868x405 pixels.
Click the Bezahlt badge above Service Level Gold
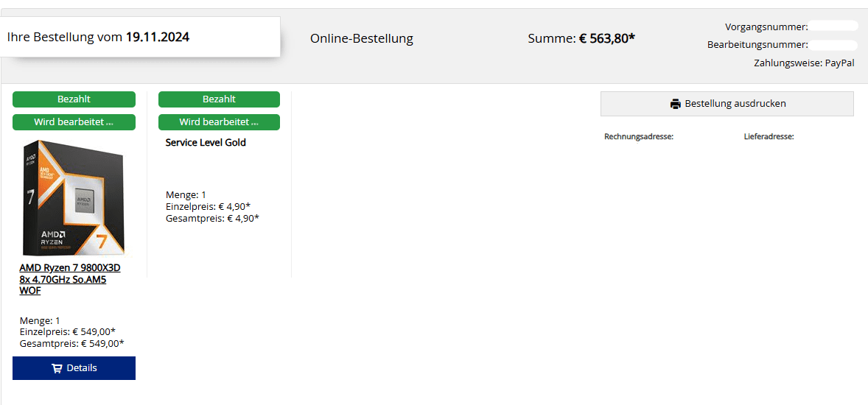(x=219, y=99)
